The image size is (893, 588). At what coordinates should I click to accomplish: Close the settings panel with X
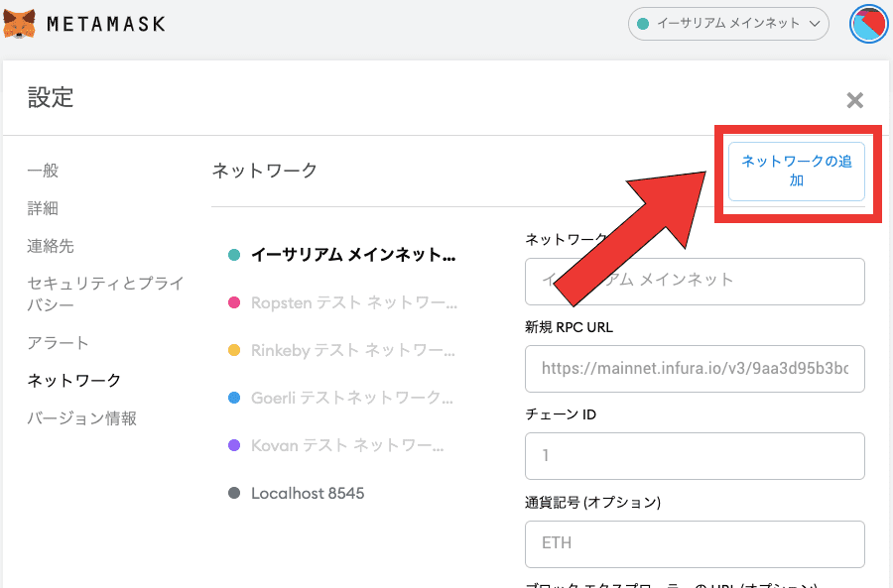pyautogui.click(x=854, y=100)
